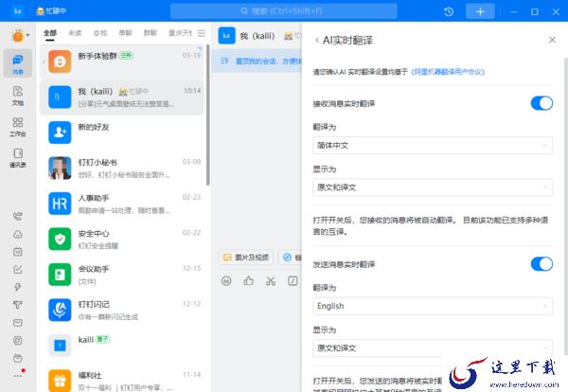Disable the 接收消息实时翻译 toggle
The width and height of the screenshot is (568, 392).
coord(541,103)
